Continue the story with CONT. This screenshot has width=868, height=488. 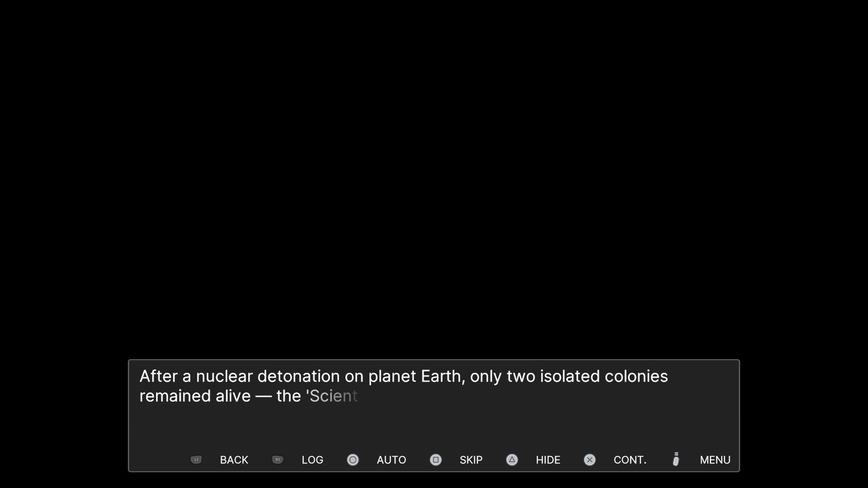630,460
